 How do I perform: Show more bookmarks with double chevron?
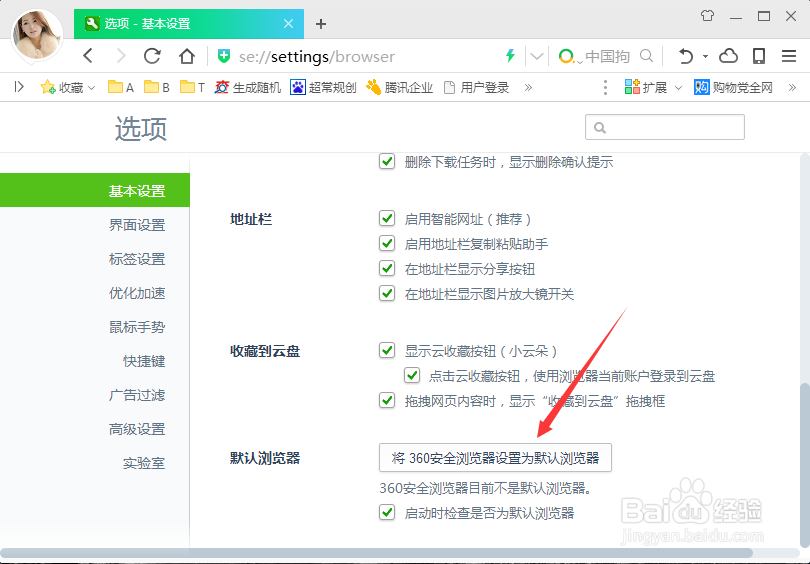coord(528,87)
